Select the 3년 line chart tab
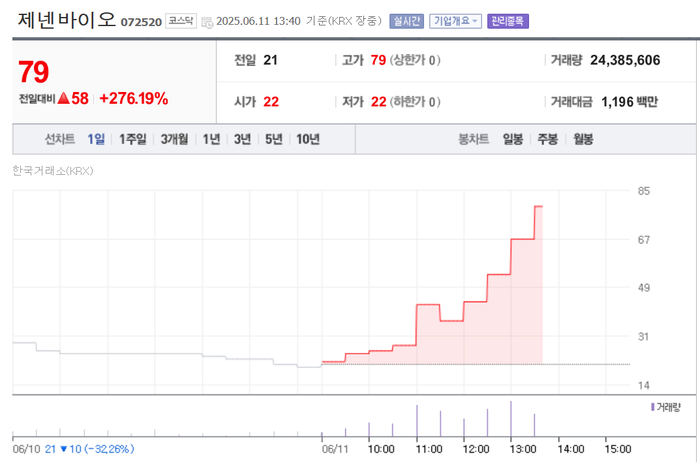Viewport: 700px width, 462px height. point(242,139)
